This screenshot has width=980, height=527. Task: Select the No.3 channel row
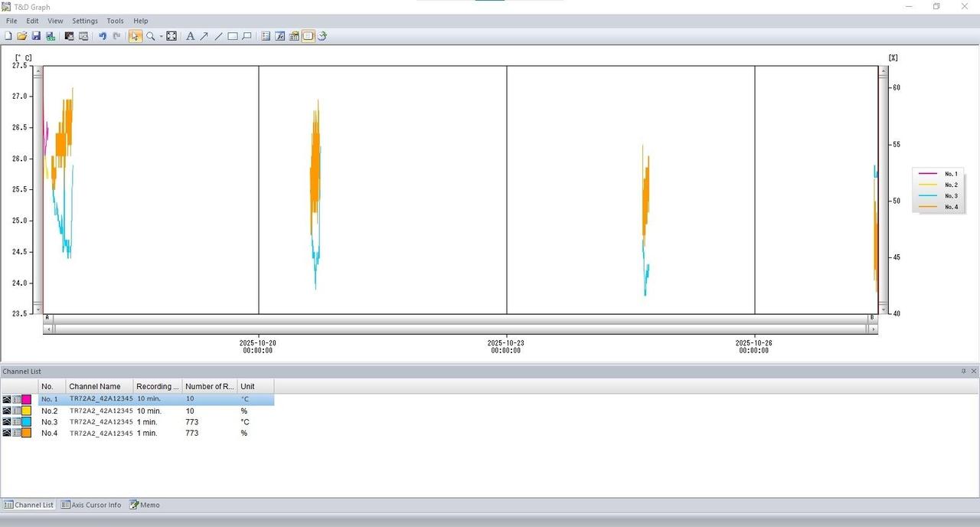pyautogui.click(x=153, y=422)
